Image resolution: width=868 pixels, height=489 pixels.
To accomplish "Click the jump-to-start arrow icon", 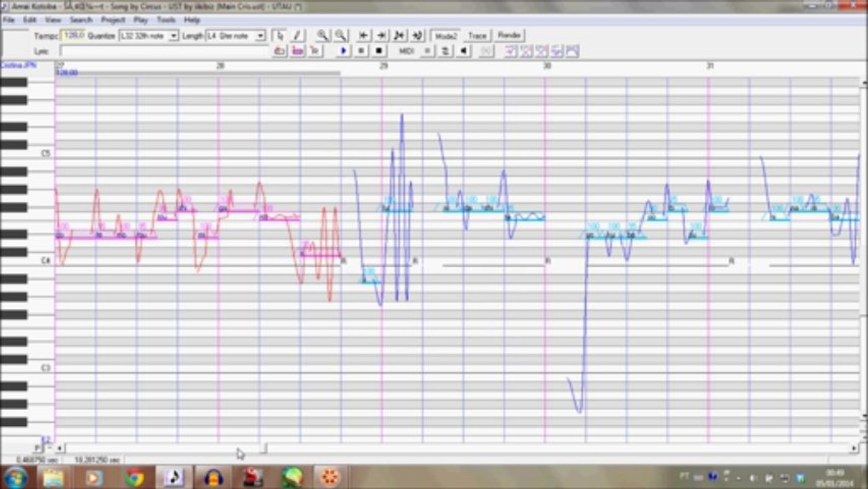I will pos(364,35).
